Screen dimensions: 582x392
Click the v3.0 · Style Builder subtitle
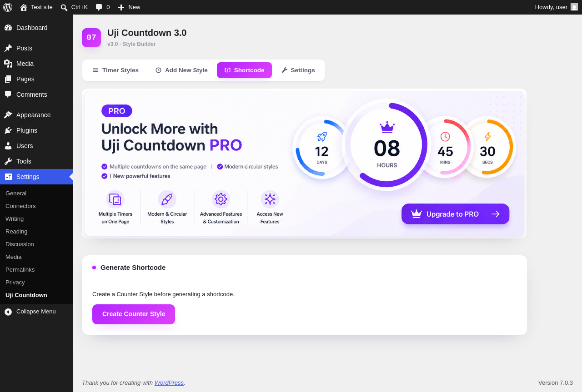131,44
